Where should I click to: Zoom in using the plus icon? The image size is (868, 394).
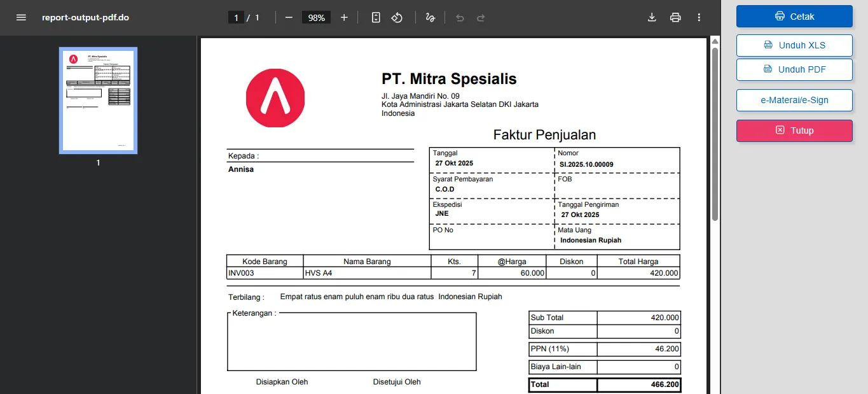(x=344, y=17)
